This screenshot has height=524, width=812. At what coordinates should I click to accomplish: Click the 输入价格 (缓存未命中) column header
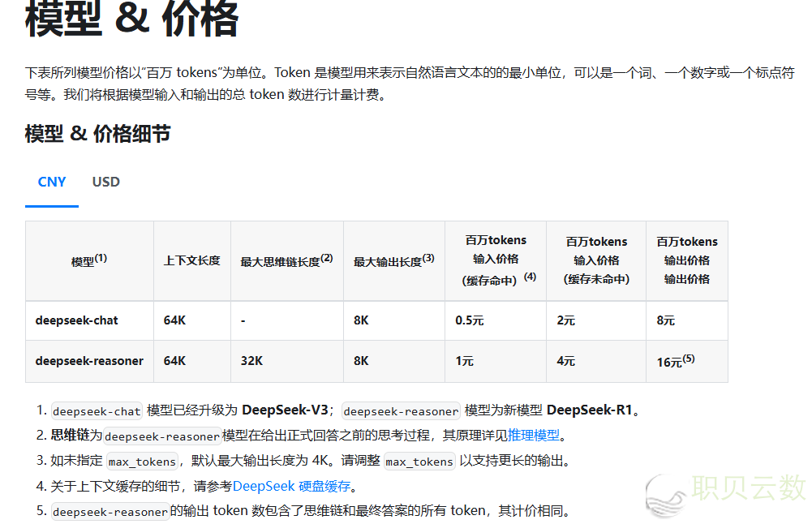point(596,261)
